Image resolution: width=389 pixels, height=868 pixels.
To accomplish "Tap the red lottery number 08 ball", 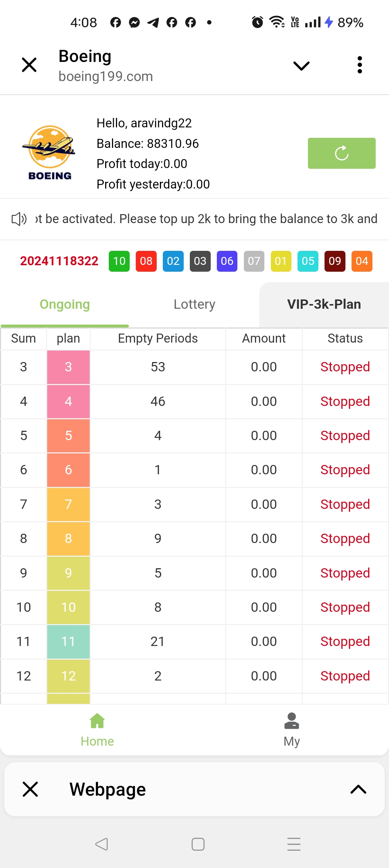I will coord(146,261).
